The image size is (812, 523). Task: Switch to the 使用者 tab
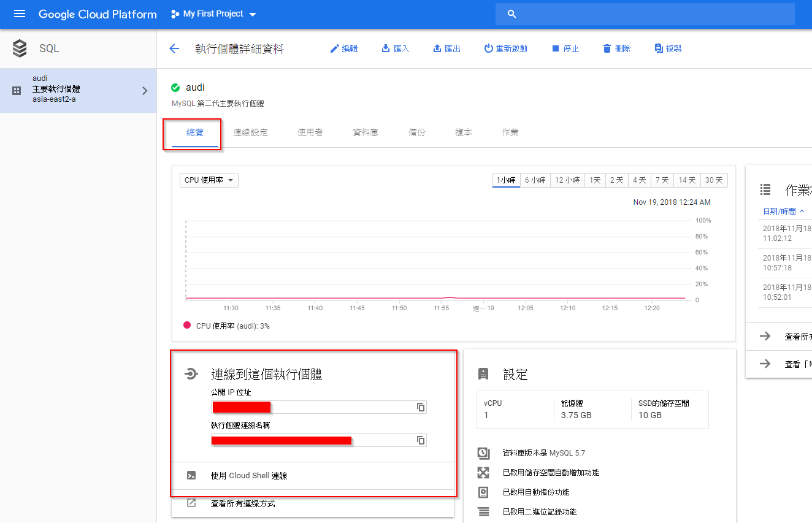point(310,132)
